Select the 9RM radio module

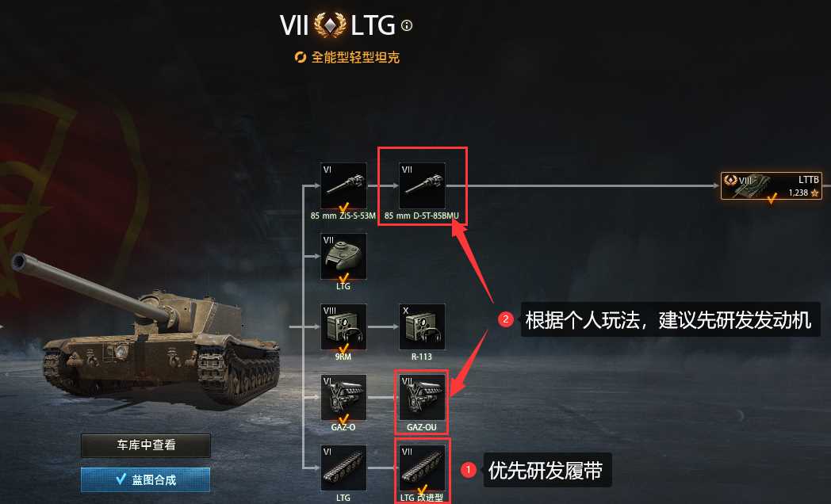pos(343,326)
